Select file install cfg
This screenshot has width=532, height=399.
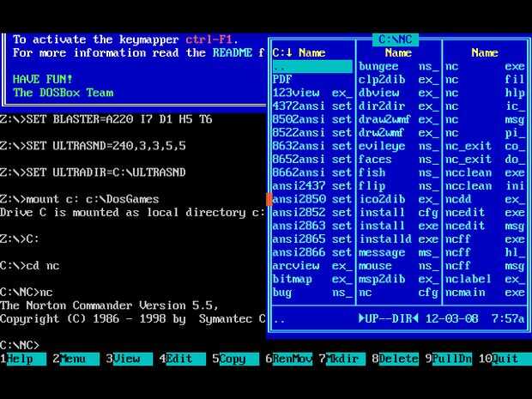tap(399, 213)
